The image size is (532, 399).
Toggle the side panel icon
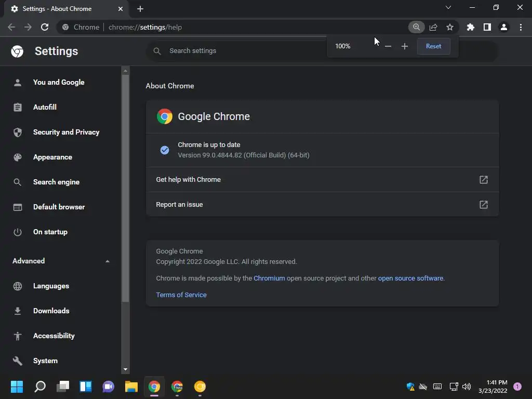(x=487, y=27)
